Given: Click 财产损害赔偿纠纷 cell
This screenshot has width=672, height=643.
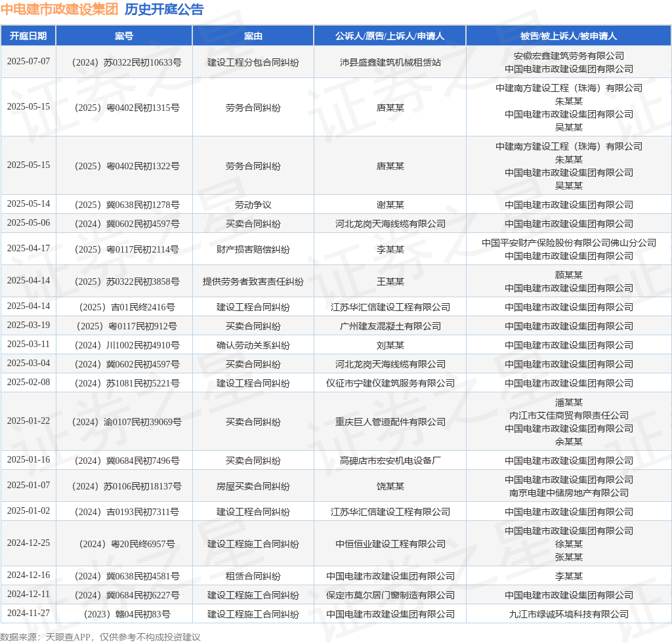Looking at the screenshot, I should [x=253, y=249].
